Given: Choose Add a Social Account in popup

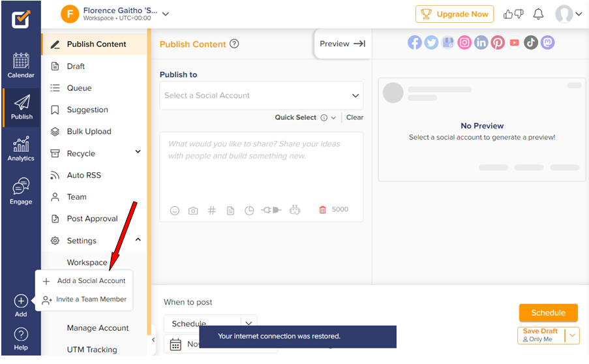Looking at the screenshot, I should point(84,281).
